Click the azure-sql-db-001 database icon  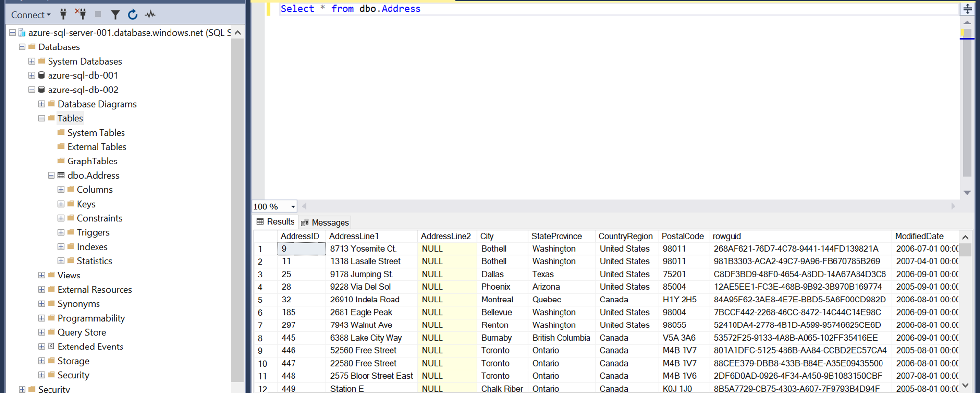click(42, 75)
